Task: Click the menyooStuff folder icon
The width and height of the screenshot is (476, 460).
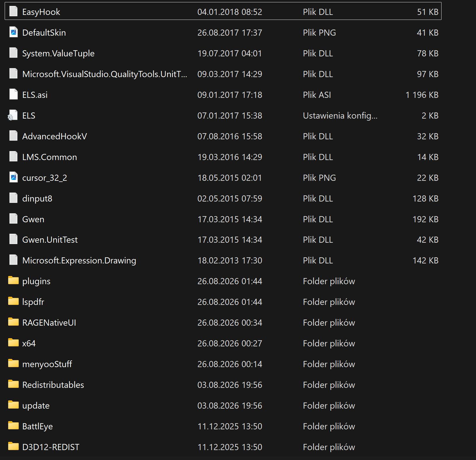Action: point(13,363)
